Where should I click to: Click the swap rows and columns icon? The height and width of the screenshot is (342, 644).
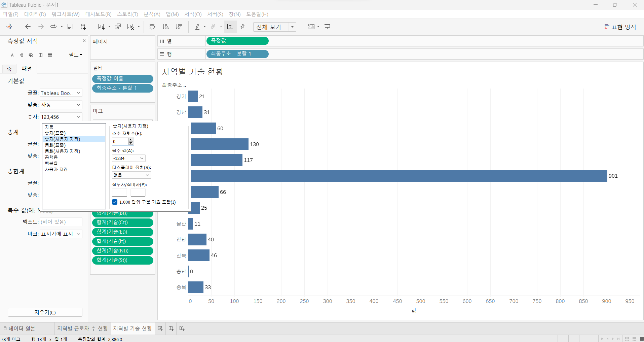152,27
